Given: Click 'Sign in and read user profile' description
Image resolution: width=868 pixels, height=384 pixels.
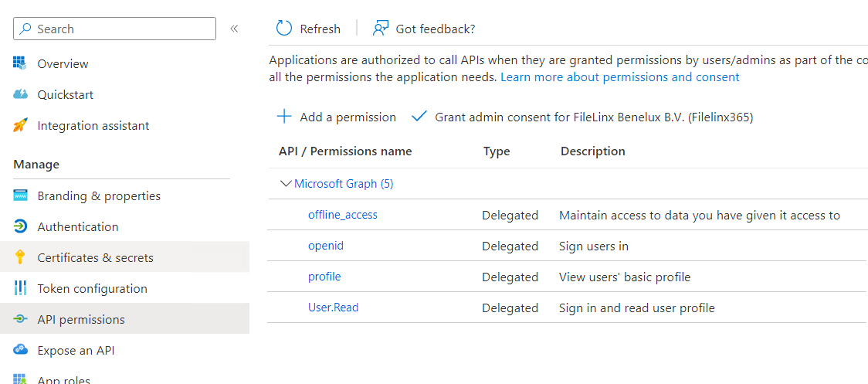Looking at the screenshot, I should 637,308.
